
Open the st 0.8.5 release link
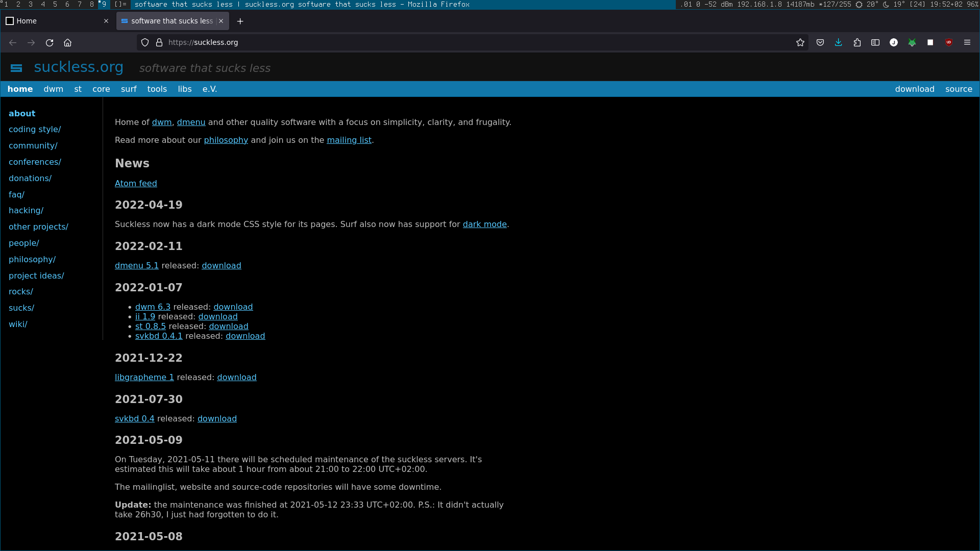(151, 327)
